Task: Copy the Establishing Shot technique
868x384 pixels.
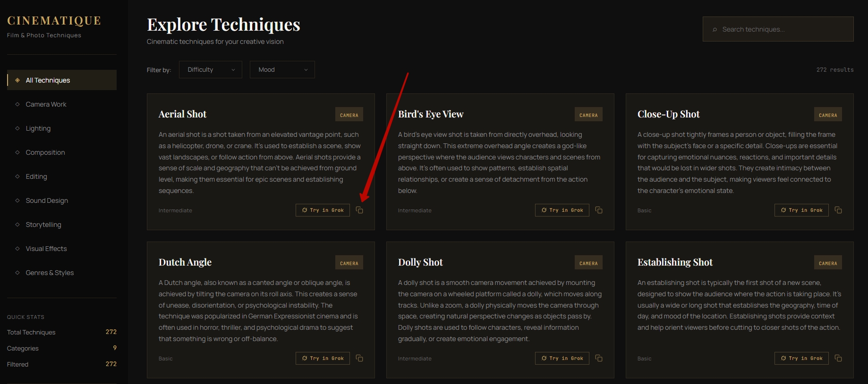Action: [838, 358]
